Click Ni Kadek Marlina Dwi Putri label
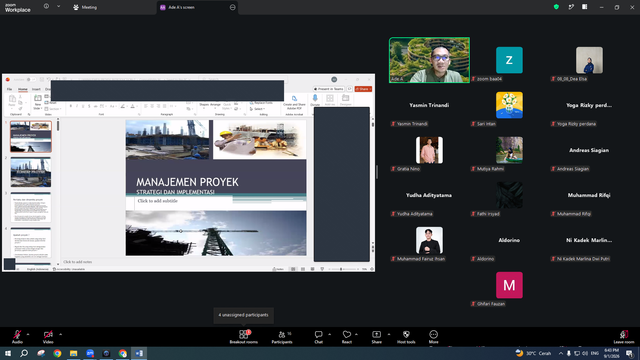 (x=583, y=259)
